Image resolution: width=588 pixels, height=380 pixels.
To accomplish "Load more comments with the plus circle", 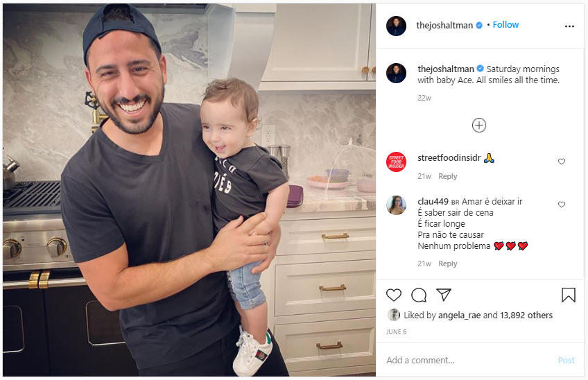I will click(479, 125).
